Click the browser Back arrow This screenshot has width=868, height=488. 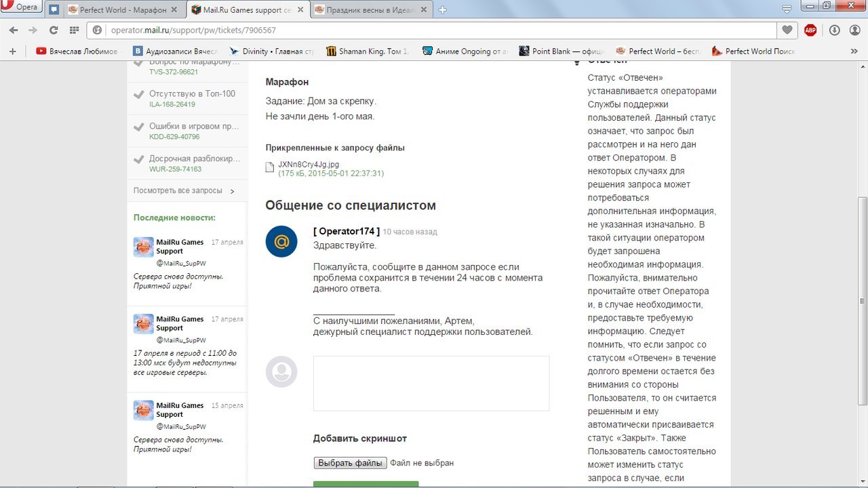coord(14,30)
